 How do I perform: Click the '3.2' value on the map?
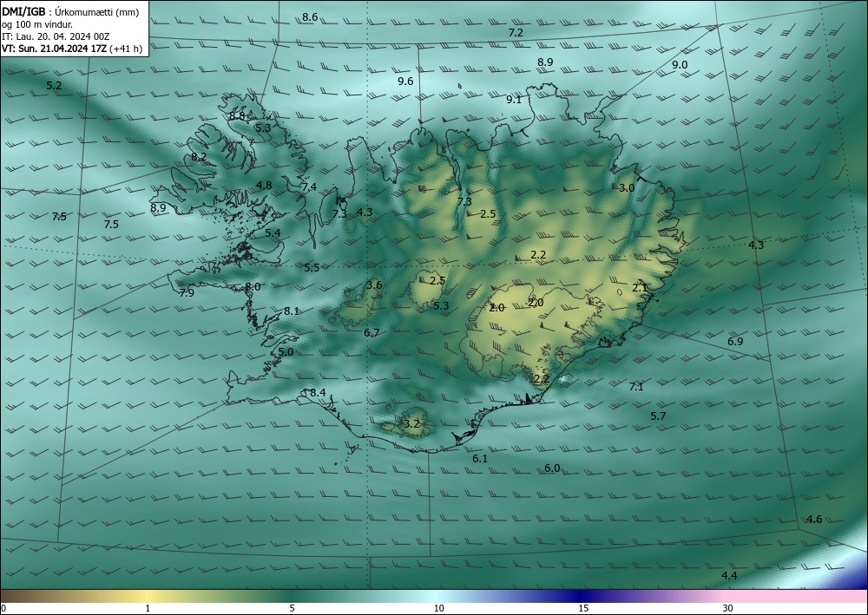click(x=411, y=424)
